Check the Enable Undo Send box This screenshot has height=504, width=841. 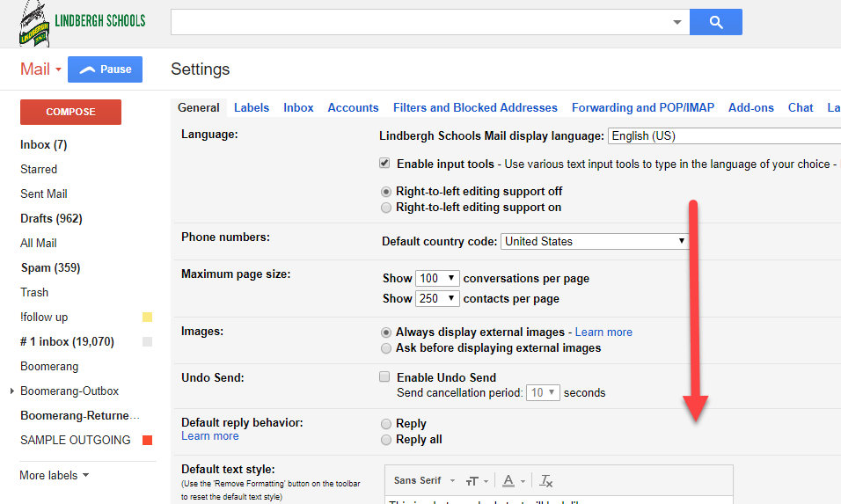[384, 377]
